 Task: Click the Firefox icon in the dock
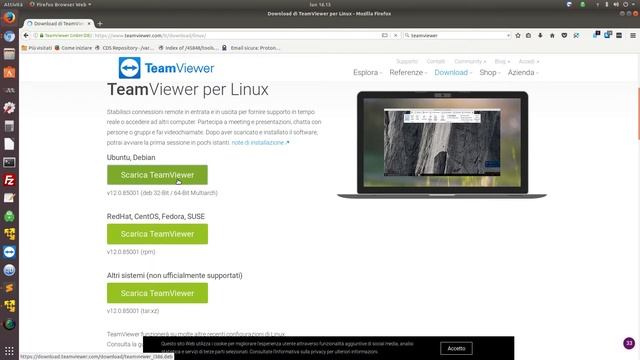pyautogui.click(x=9, y=18)
